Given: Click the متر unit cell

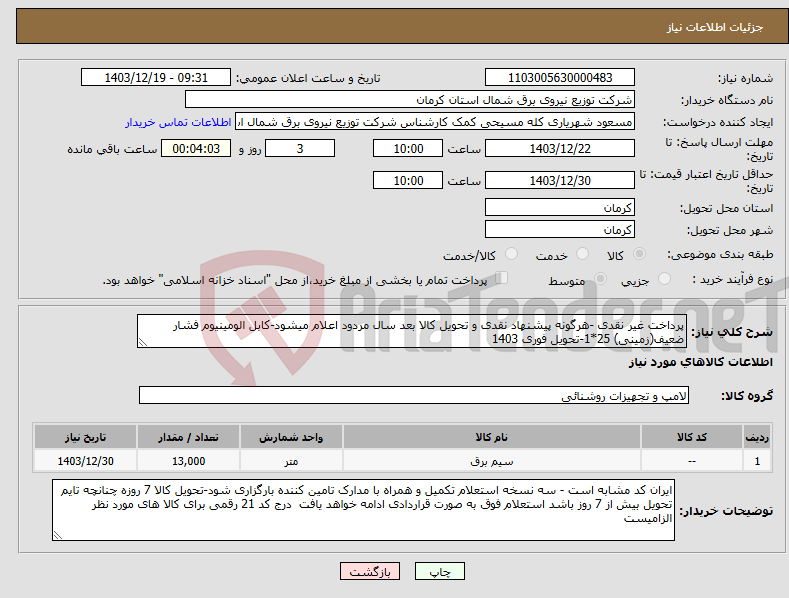Looking at the screenshot, I should pyautogui.click(x=291, y=461).
